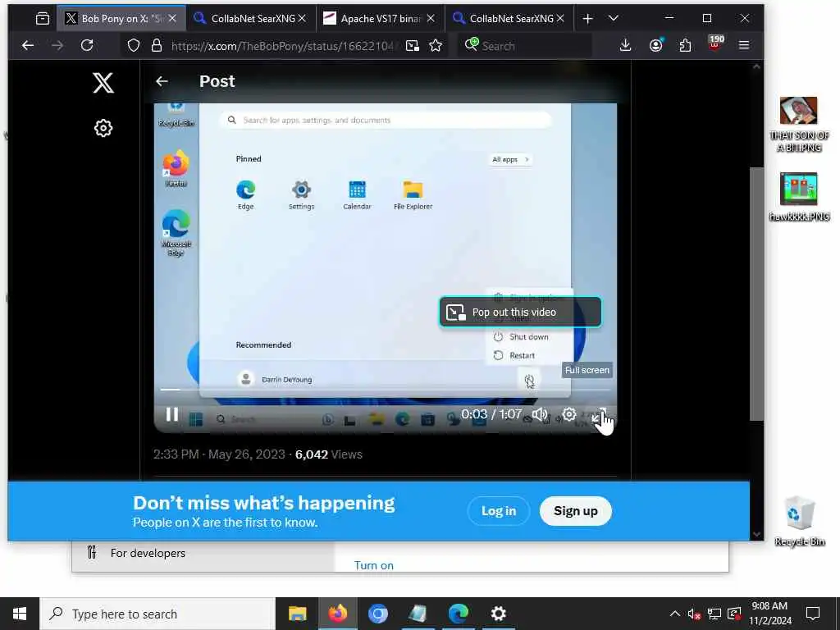
Task: Open X settings gear in sidebar
Action: pos(103,128)
